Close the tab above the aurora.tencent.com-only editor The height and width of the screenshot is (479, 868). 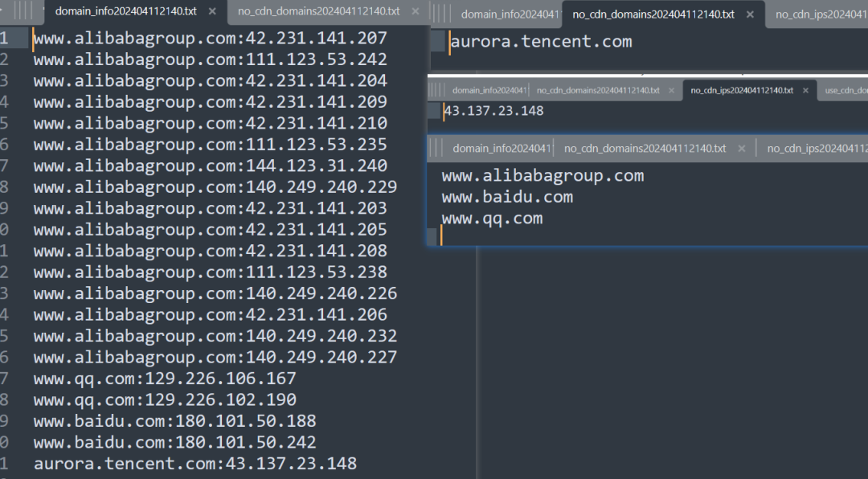(x=750, y=14)
